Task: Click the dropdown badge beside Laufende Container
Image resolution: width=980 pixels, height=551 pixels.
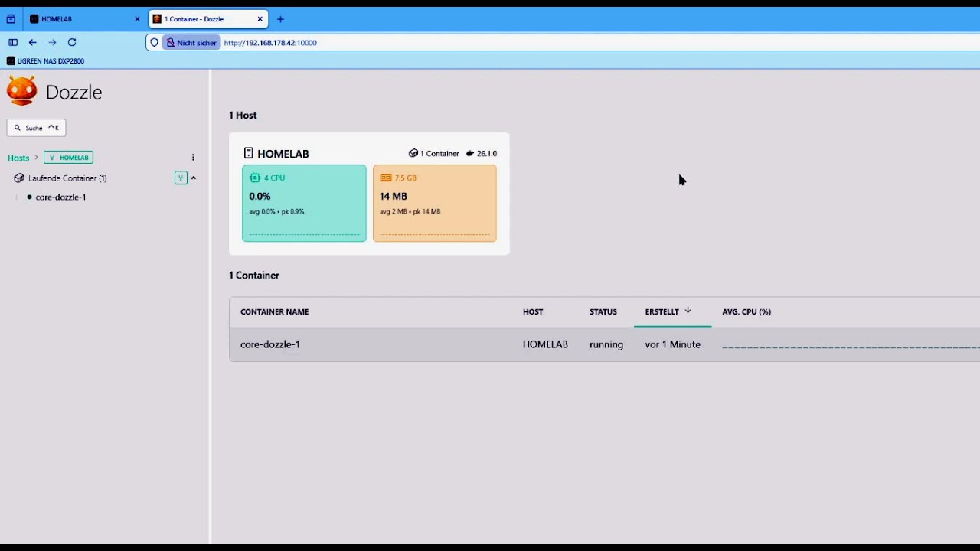Action: (x=181, y=178)
